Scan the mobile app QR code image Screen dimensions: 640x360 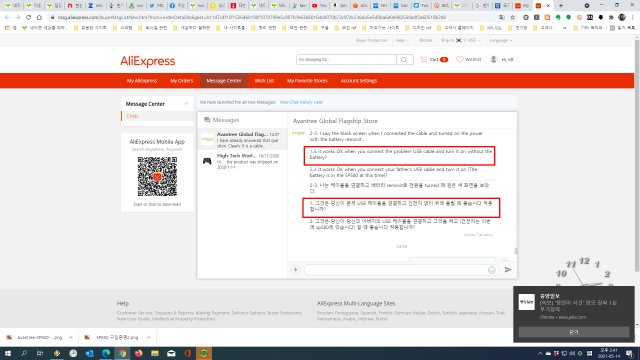(157, 176)
